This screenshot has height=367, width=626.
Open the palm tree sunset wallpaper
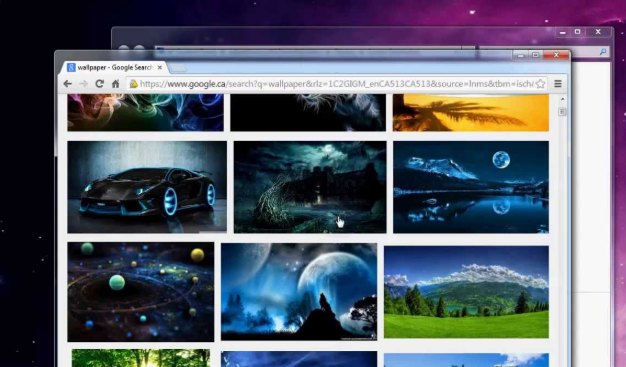click(x=471, y=113)
